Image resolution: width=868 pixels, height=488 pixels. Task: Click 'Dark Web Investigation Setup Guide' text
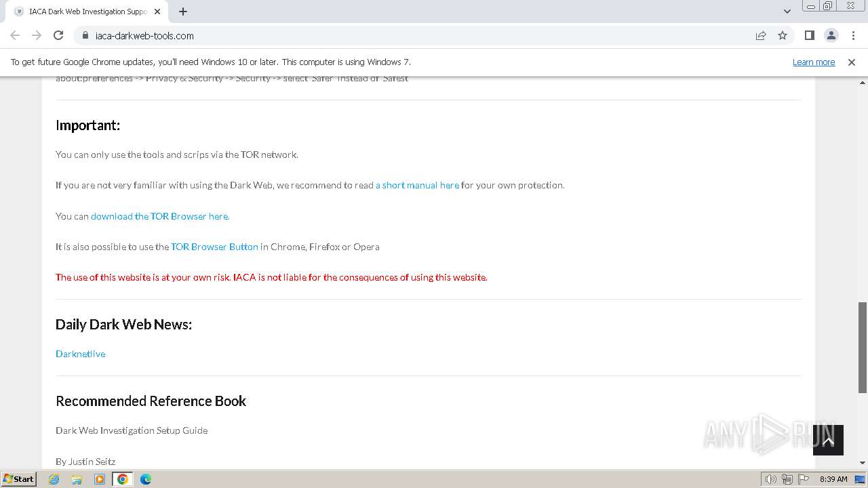click(x=132, y=430)
